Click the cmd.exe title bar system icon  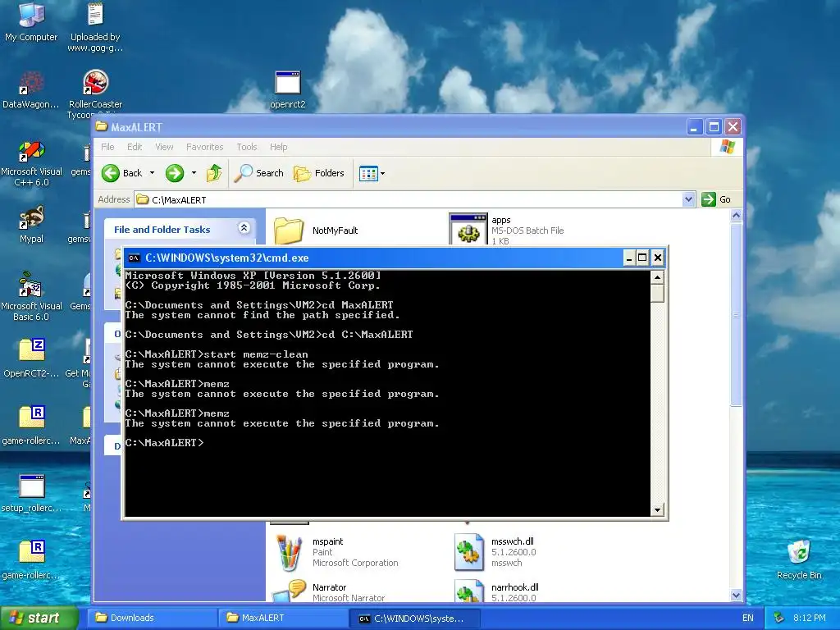coord(134,258)
